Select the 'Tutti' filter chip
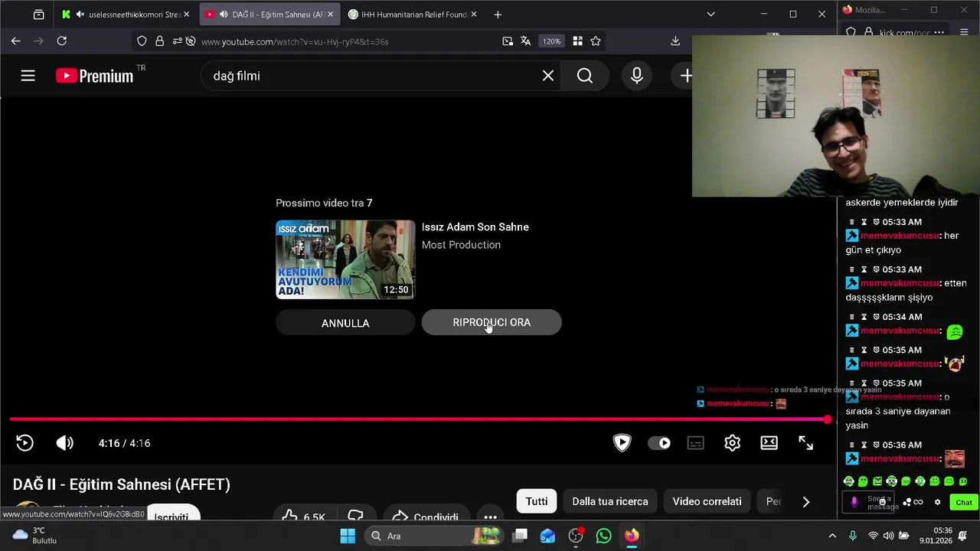 [x=537, y=501]
